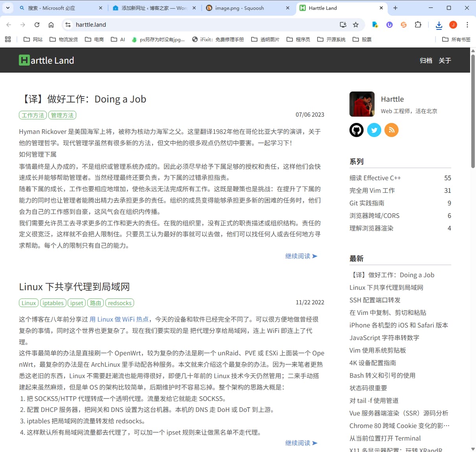This screenshot has width=476, height=452.
Task: Open Chrome downloads icon
Action: pyautogui.click(x=439, y=25)
